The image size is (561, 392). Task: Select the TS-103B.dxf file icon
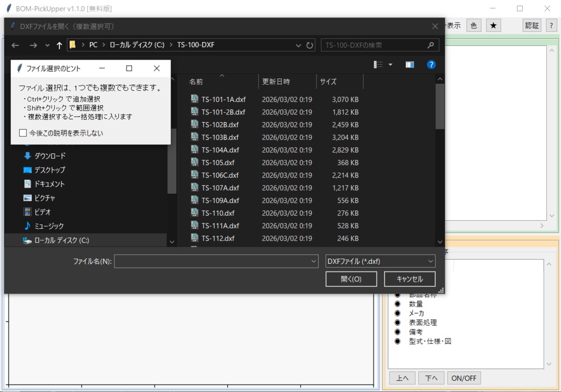click(x=194, y=137)
